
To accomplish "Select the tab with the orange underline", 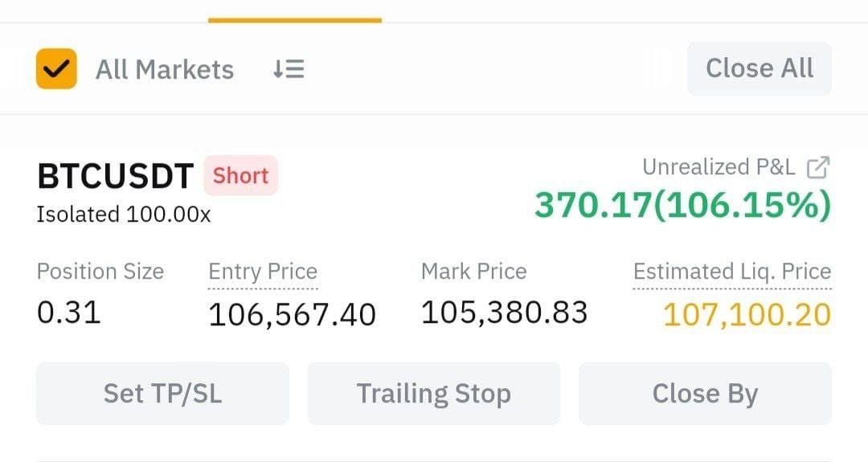I will click(295, 11).
